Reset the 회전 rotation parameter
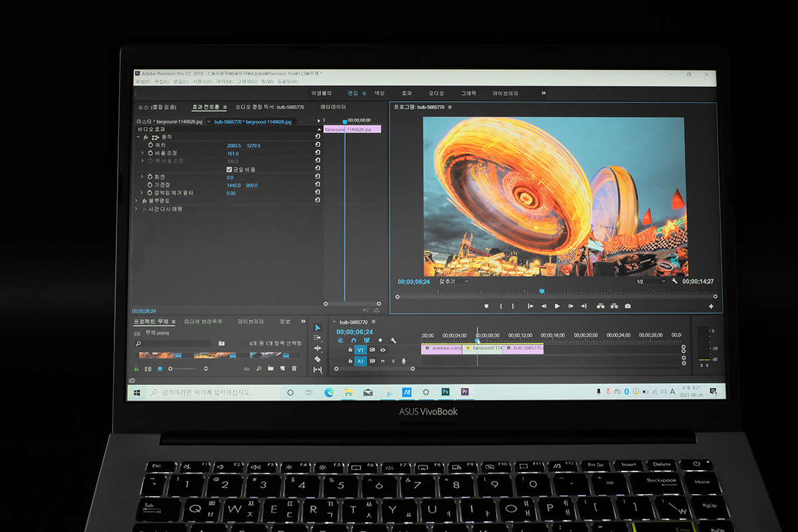This screenshot has width=798, height=532. point(318,177)
